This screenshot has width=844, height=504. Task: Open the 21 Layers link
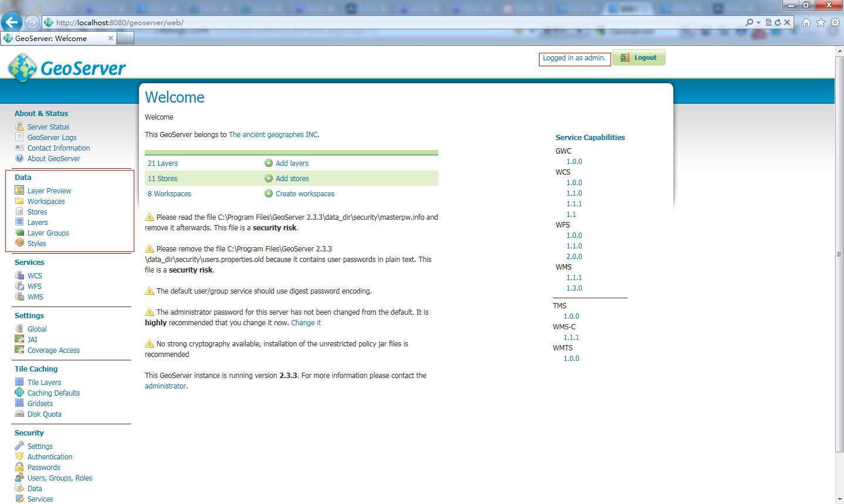162,164
